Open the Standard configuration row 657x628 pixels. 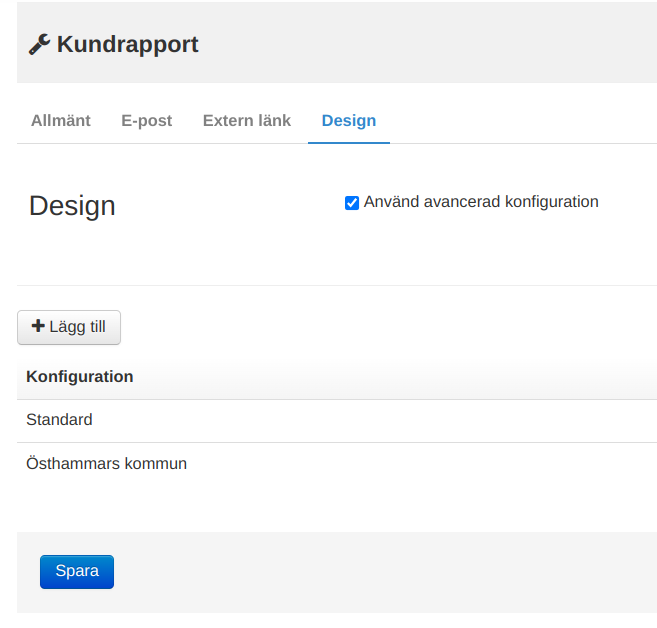pyautogui.click(x=300, y=421)
